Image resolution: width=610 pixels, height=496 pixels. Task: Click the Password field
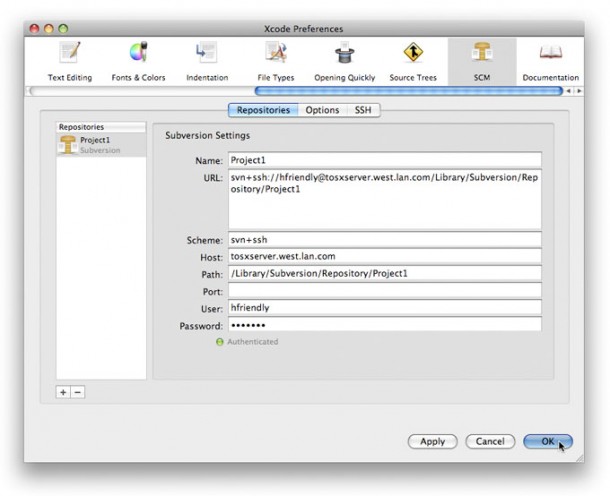click(x=384, y=325)
